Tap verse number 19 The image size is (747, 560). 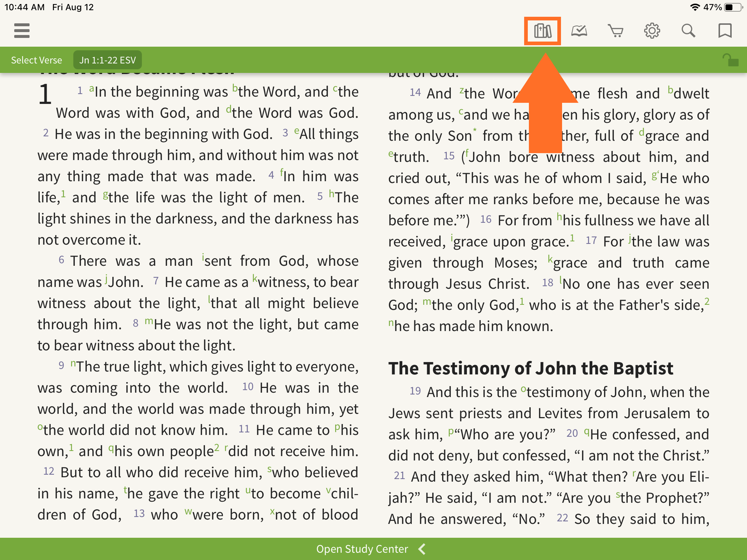coord(415,391)
